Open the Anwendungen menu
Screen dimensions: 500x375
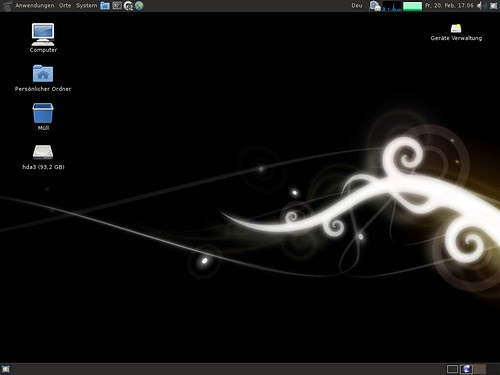34,6
